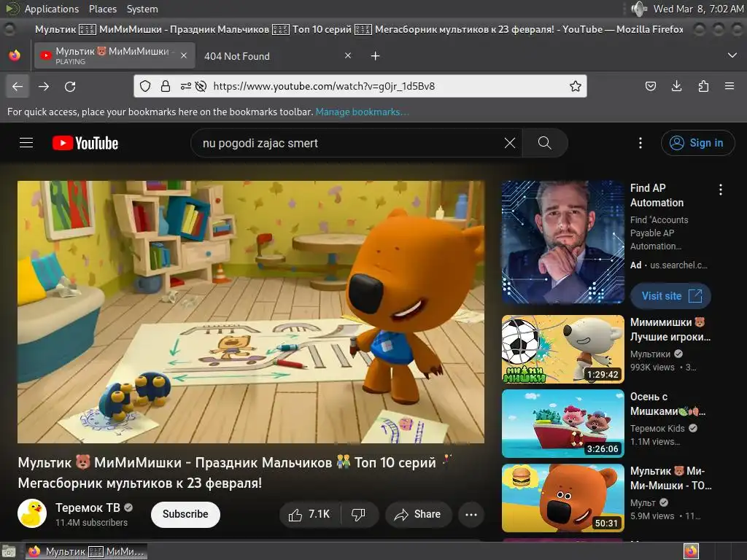747x560 pixels.
Task: Go back to previous page
Action: click(x=18, y=86)
